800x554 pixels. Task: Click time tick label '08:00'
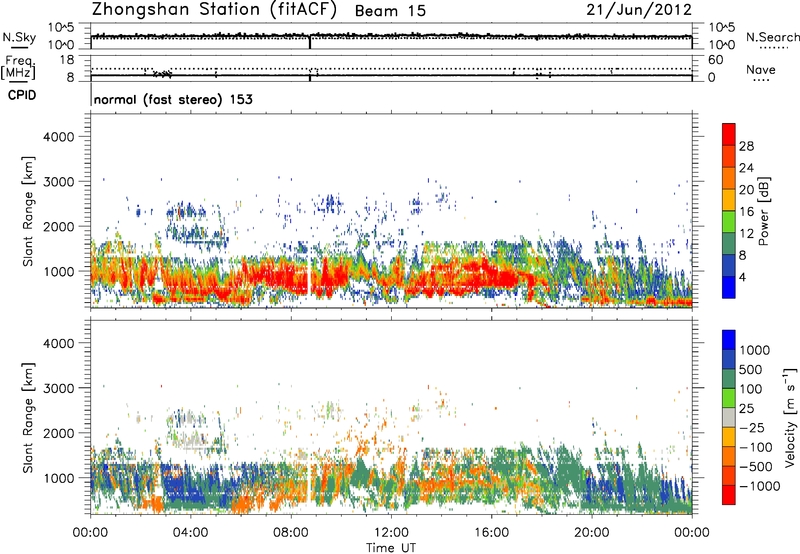[291, 533]
